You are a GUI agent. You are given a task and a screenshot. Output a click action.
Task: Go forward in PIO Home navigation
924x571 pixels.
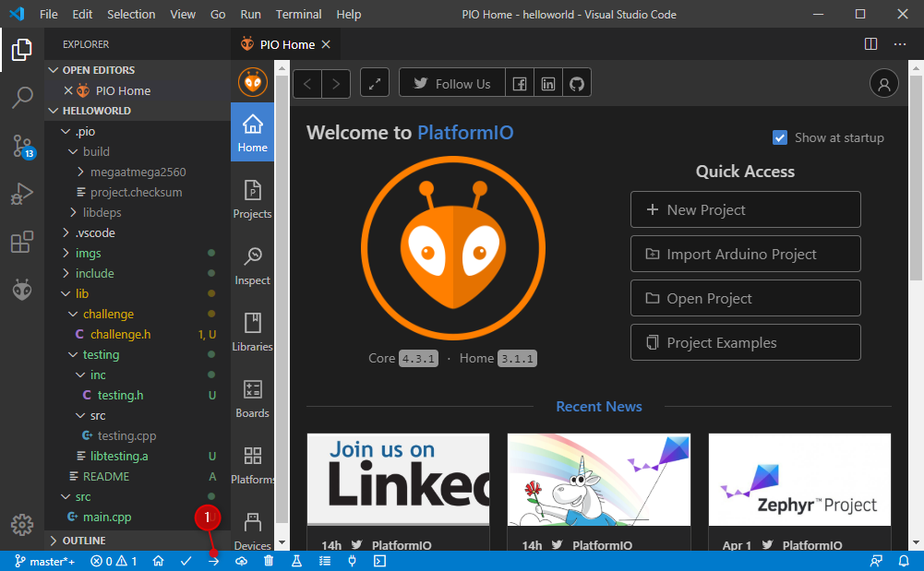[336, 84]
